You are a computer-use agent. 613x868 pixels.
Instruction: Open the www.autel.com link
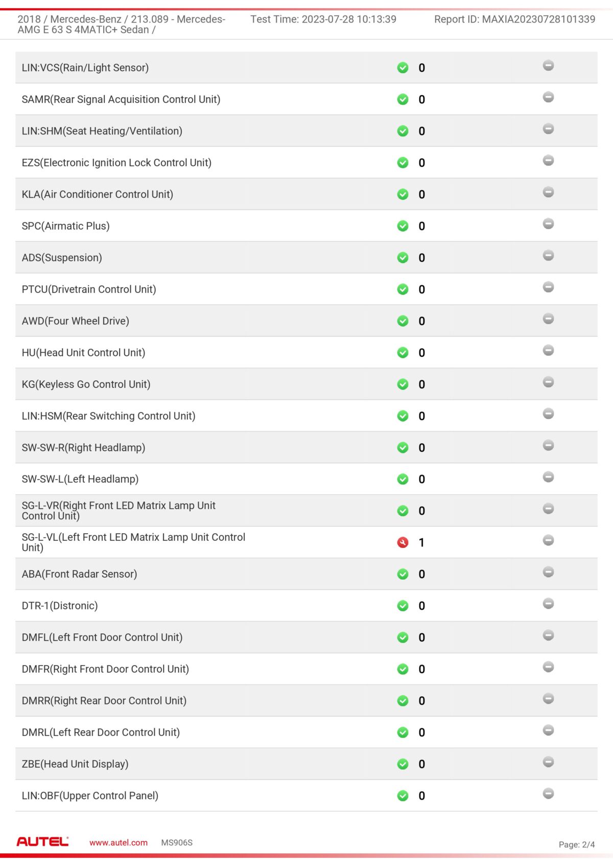coord(119,843)
